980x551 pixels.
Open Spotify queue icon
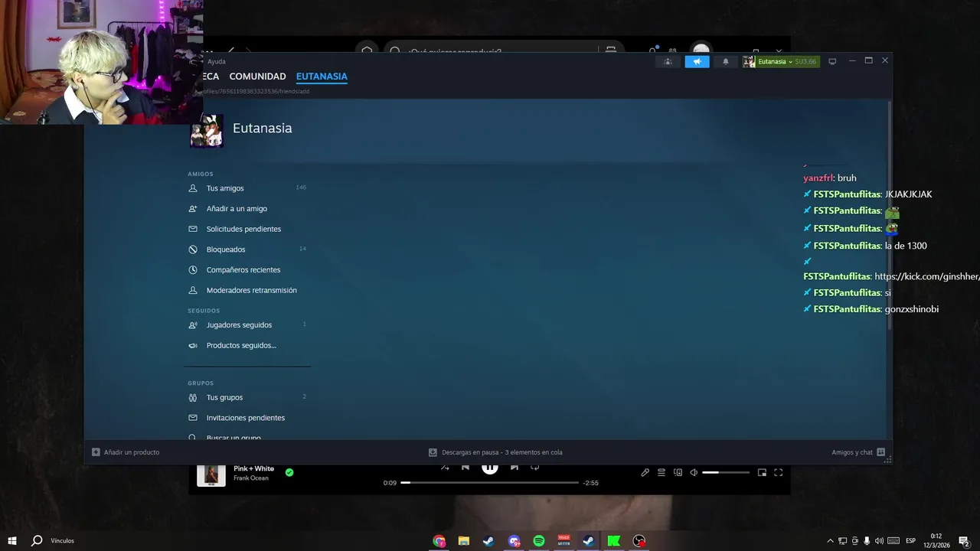[x=661, y=473]
